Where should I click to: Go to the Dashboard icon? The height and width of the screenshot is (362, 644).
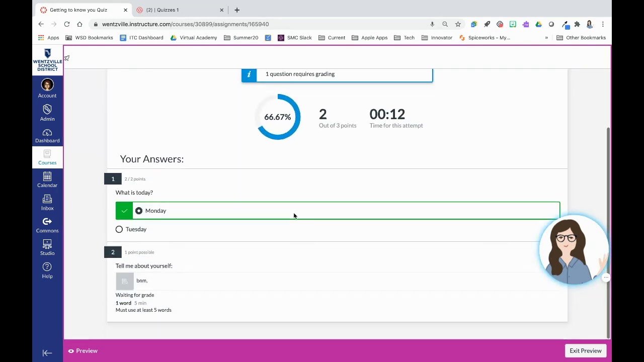(x=47, y=133)
